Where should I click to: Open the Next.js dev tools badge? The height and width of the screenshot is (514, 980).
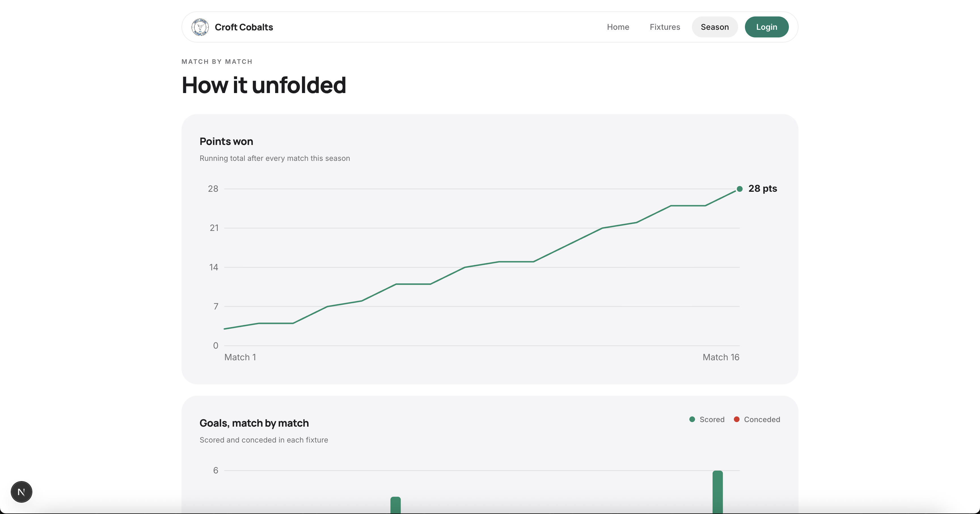click(x=21, y=492)
